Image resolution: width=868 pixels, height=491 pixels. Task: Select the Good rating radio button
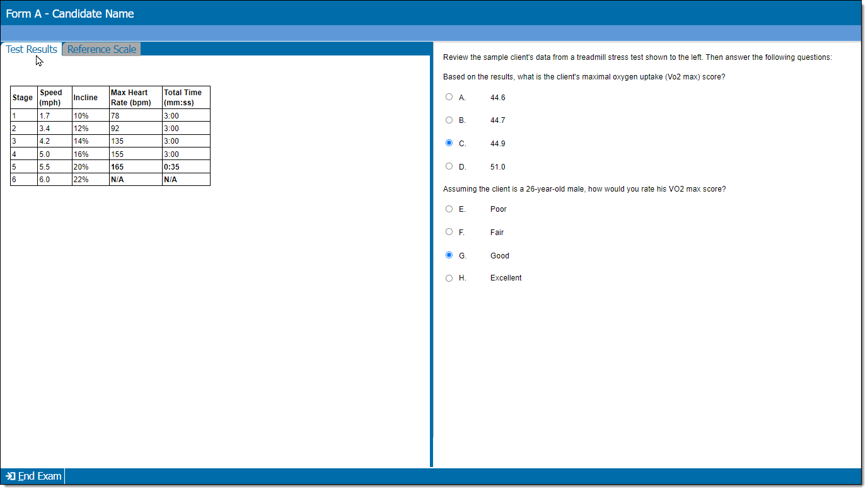click(x=449, y=255)
